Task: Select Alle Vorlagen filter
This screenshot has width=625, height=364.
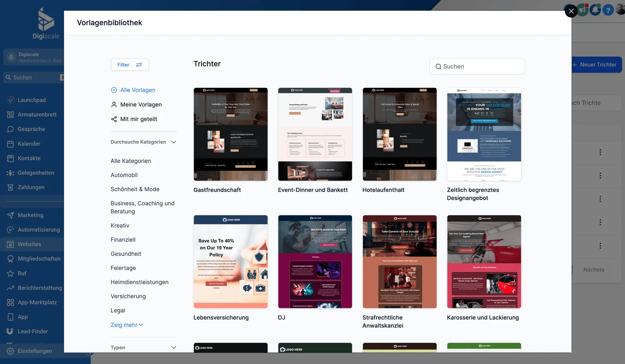Action: 133,90
